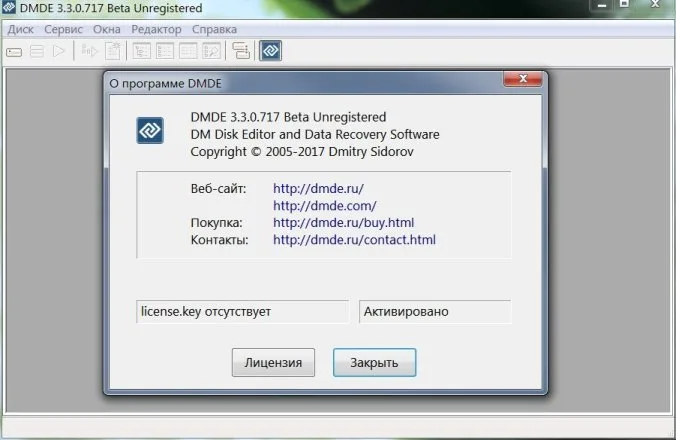
Task: Click the search-in-list magnifier toolbar icon
Action: (x=212, y=51)
